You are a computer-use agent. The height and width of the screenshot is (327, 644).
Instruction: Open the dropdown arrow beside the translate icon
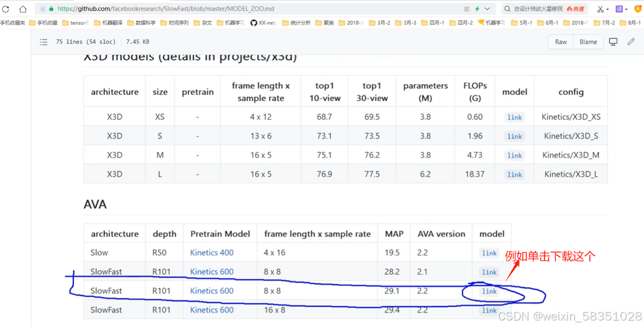coord(626,9)
